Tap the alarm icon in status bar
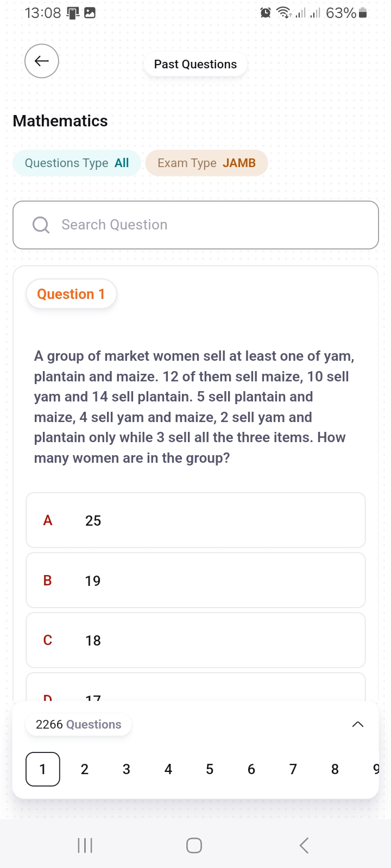 (x=266, y=12)
